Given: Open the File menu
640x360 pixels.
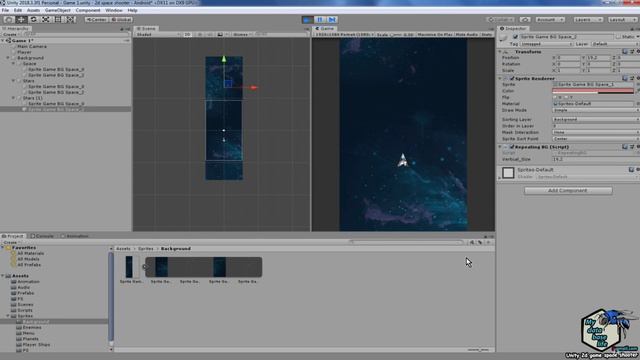Looking at the screenshot, I should tap(5, 10).
